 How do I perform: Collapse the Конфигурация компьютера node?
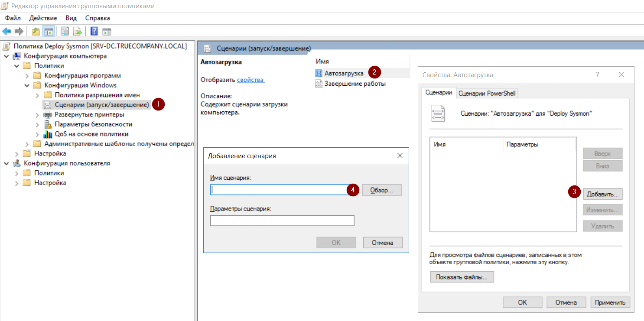(7, 56)
